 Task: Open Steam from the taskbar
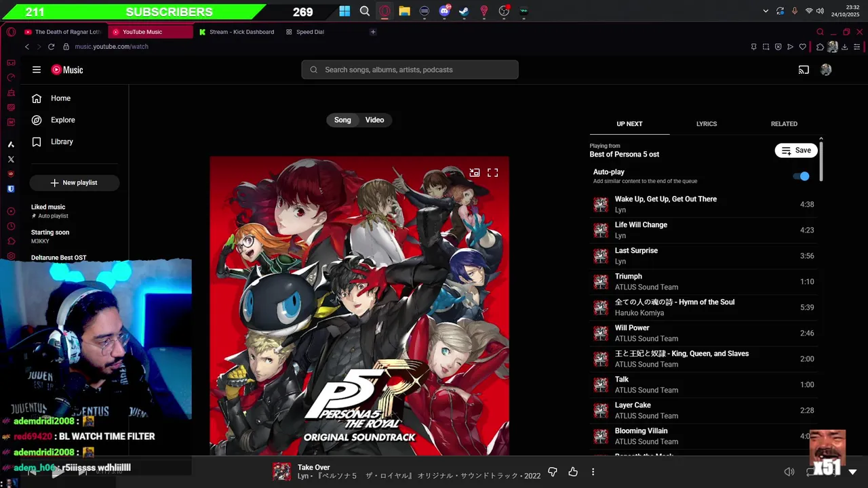(464, 11)
